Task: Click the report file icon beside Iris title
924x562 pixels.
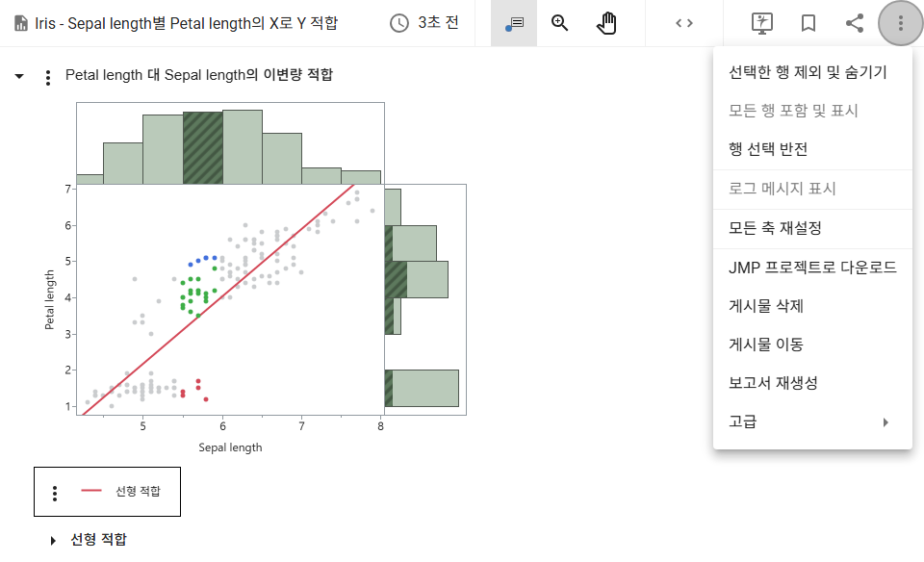Action: click(x=21, y=23)
